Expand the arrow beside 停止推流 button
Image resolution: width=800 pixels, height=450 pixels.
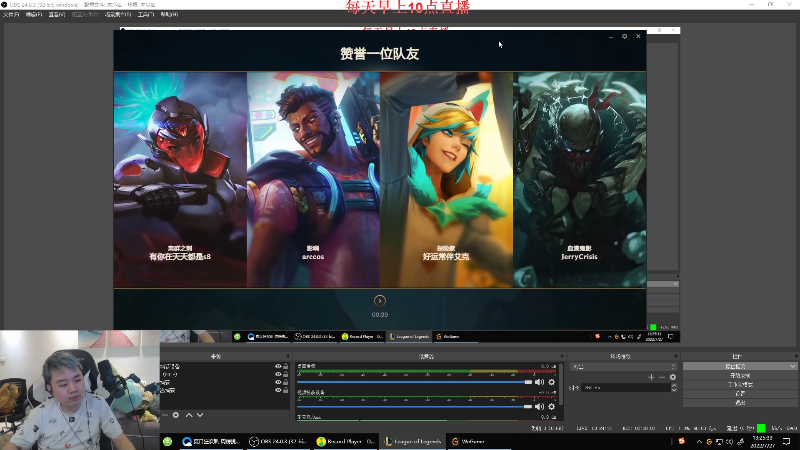[792, 366]
